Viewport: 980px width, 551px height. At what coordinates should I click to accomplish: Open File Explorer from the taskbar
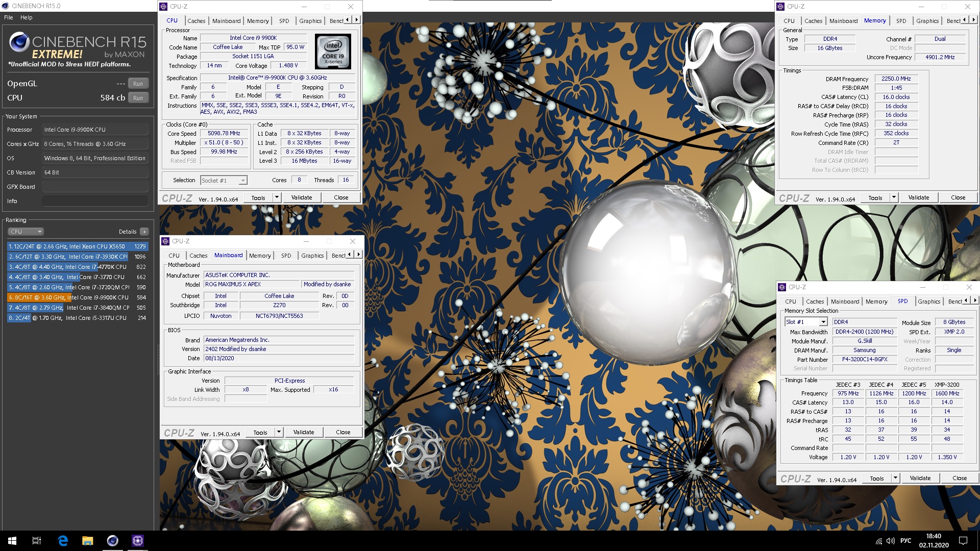[x=88, y=541]
